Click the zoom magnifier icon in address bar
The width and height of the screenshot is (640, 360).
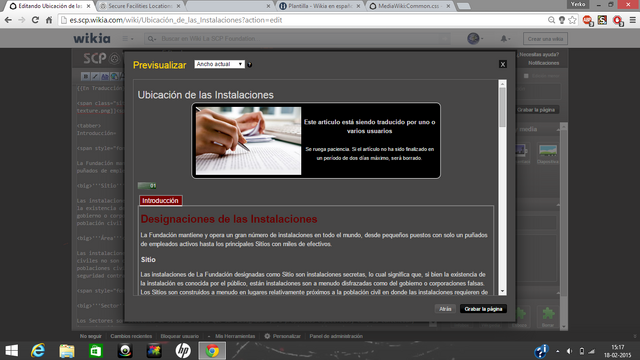click(551, 20)
